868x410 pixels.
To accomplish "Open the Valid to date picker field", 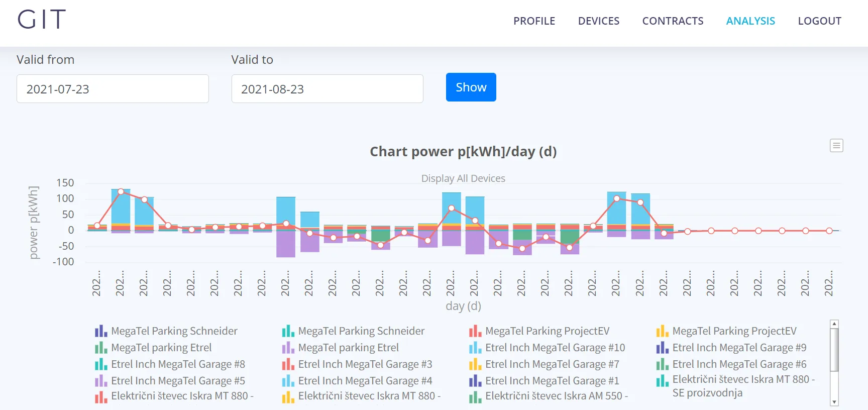I will (x=327, y=89).
